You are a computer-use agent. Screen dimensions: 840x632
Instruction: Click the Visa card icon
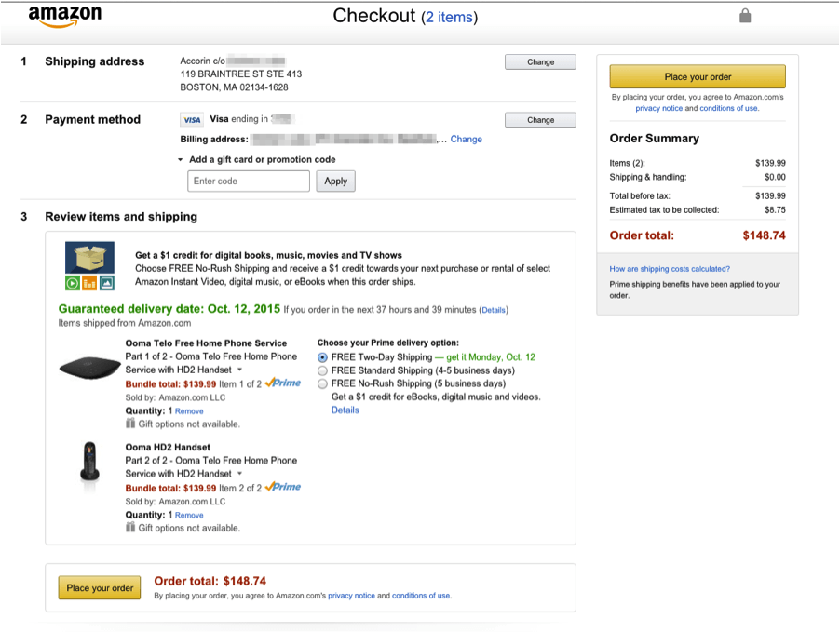tap(192, 119)
